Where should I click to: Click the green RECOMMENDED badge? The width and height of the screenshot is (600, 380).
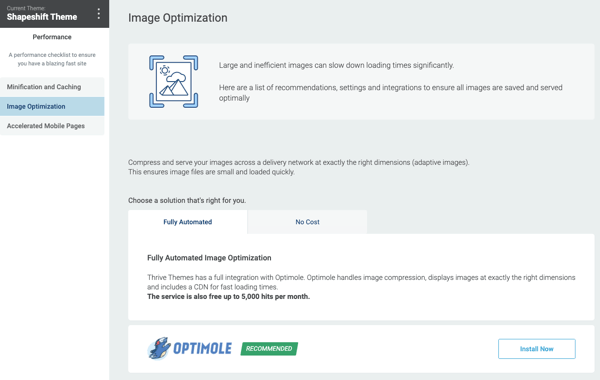pos(269,349)
